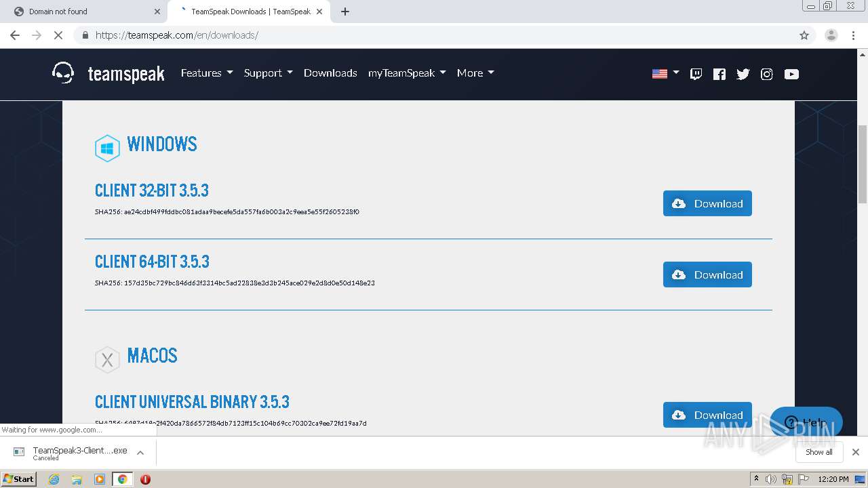Click the Start button
This screenshot has height=488, width=868.
point(18,479)
